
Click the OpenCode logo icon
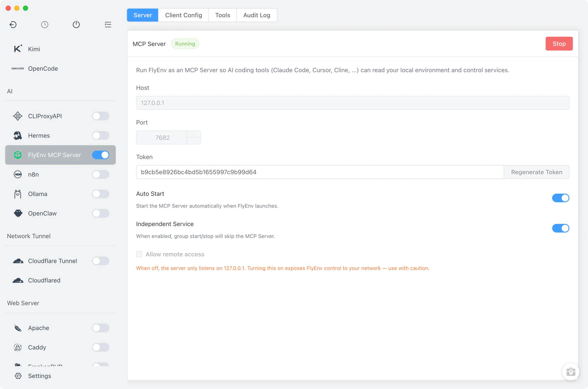coord(18,68)
